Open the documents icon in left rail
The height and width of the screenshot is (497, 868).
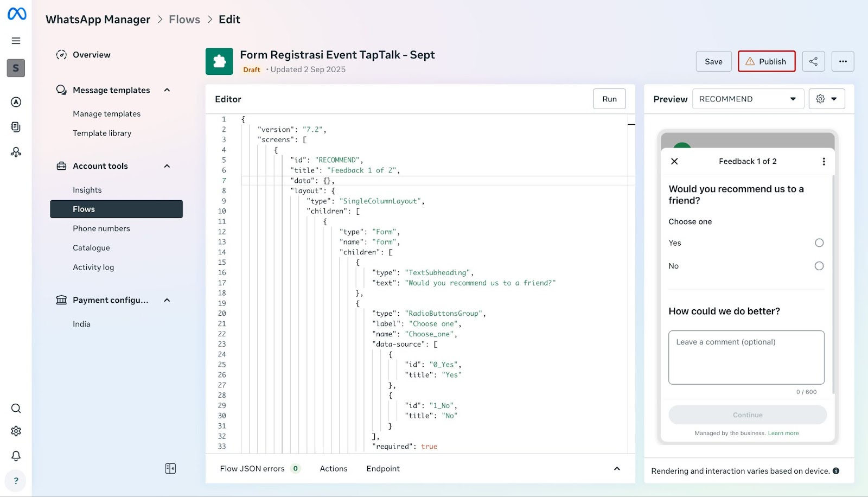pos(16,127)
